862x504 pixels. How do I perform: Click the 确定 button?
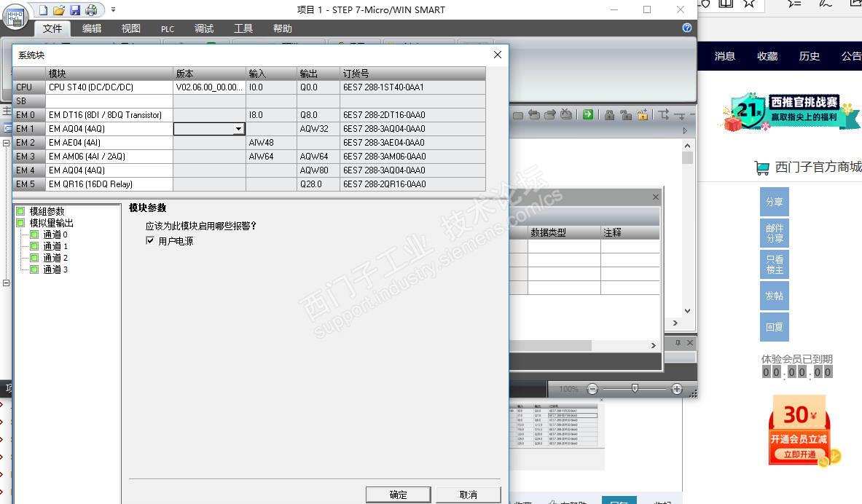coord(398,495)
